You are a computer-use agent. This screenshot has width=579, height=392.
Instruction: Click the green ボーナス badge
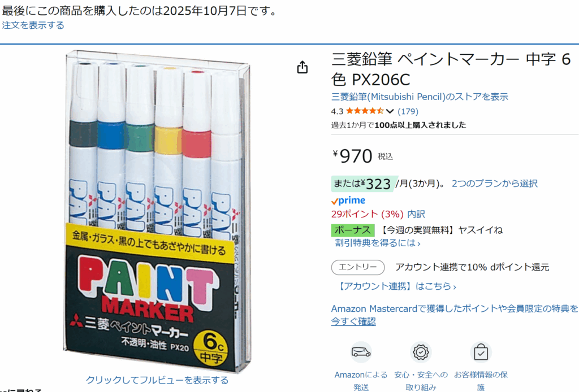(x=353, y=230)
